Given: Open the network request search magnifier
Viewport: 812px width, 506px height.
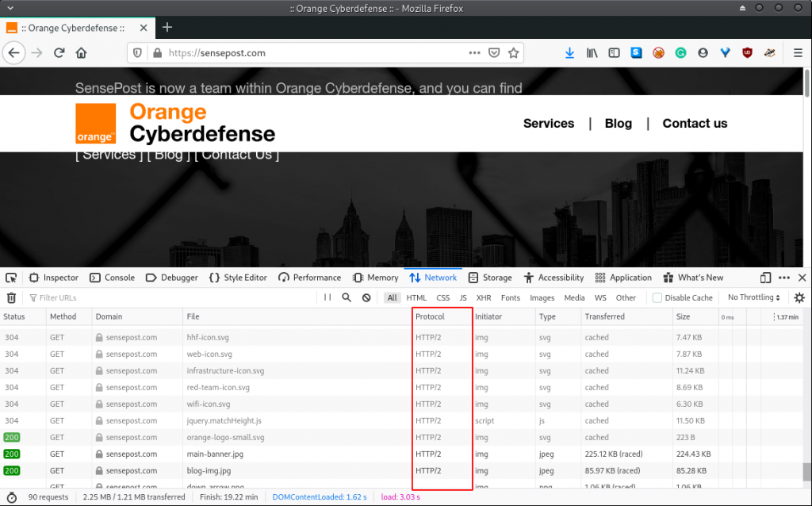Looking at the screenshot, I should (x=347, y=298).
